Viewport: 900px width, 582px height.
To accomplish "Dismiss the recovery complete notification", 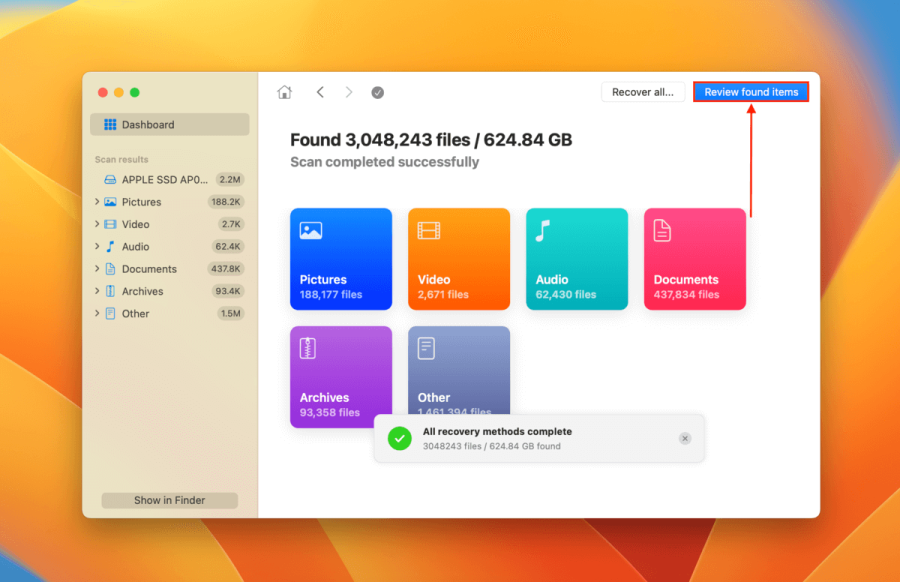I will click(x=684, y=438).
